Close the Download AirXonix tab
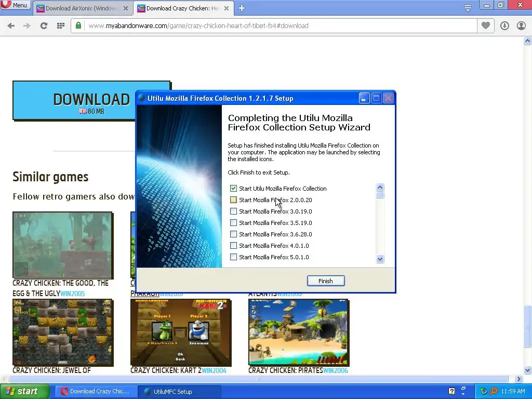The image size is (532, 399). 126,8
